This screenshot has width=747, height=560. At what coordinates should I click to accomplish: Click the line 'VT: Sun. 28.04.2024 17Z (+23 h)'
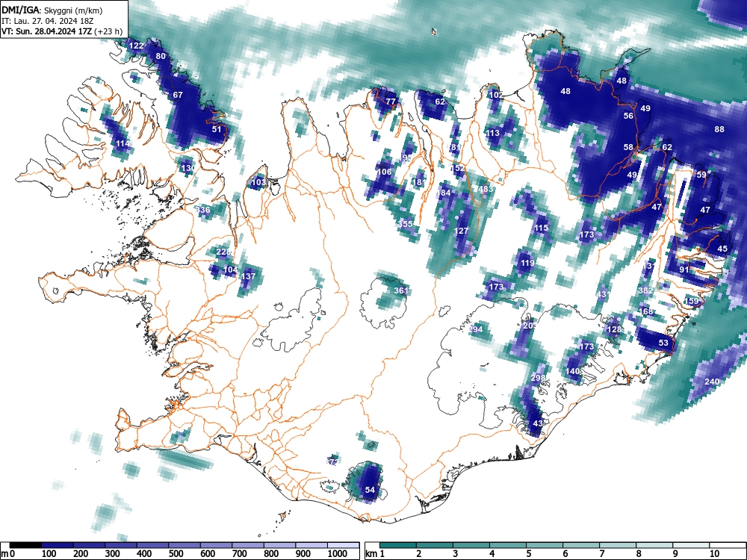(62, 32)
